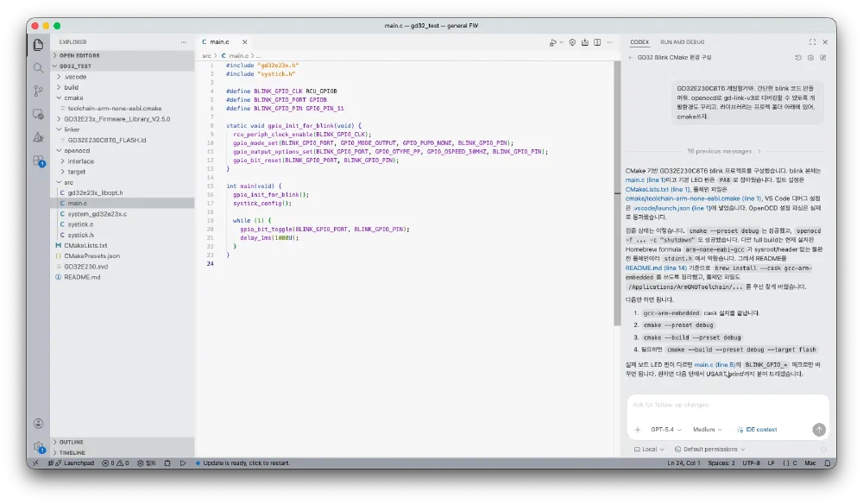Select the main.c editor tab
Viewport: 863px width, 504px height.
tap(219, 41)
